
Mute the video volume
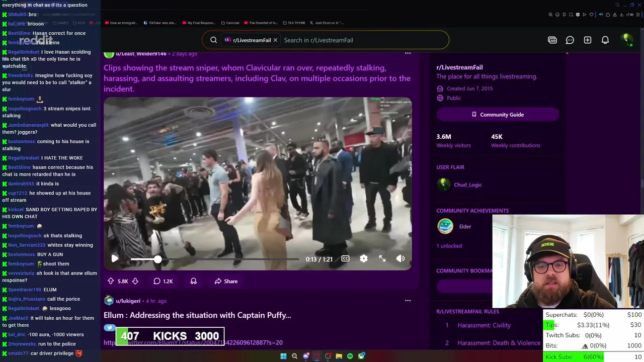click(400, 258)
